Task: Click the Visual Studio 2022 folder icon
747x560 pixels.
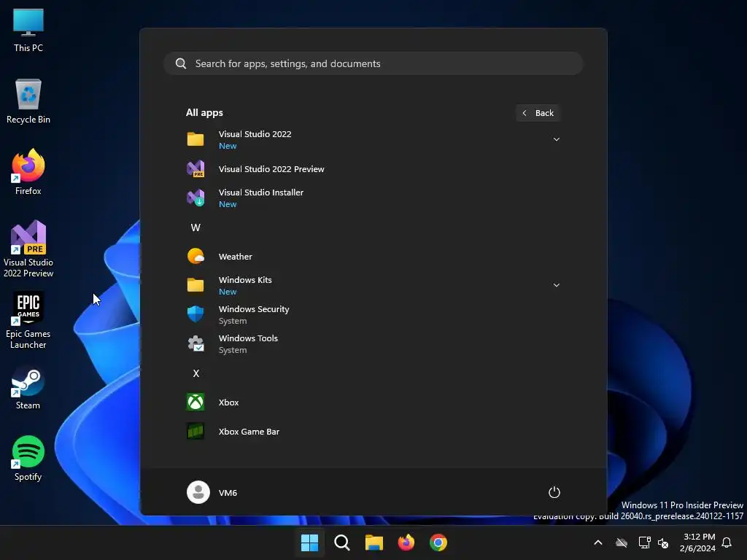Action: [196, 139]
